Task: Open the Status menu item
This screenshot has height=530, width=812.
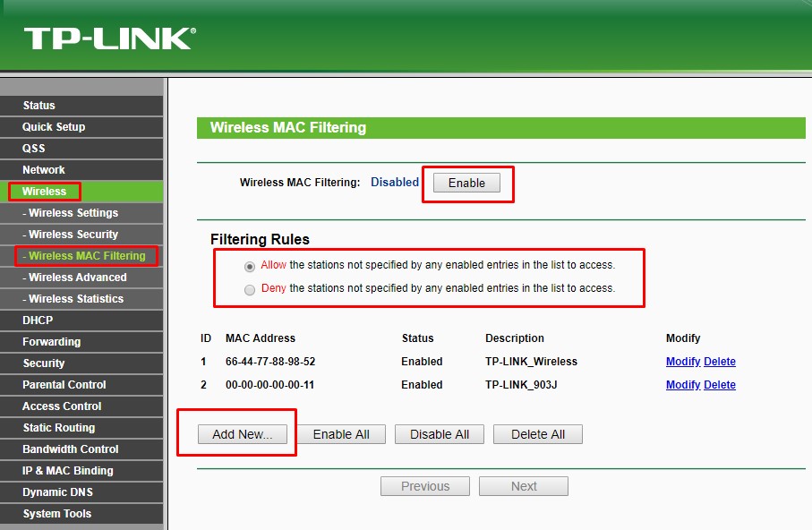Action: [x=81, y=105]
